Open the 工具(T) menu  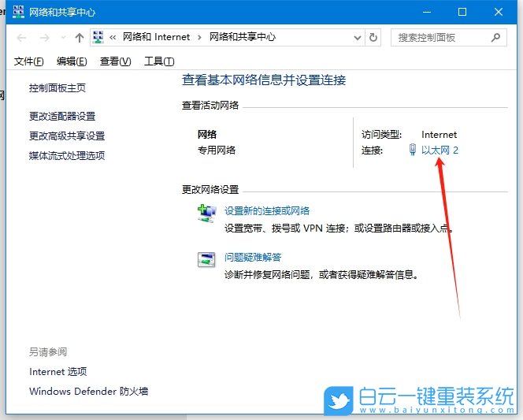click(159, 61)
